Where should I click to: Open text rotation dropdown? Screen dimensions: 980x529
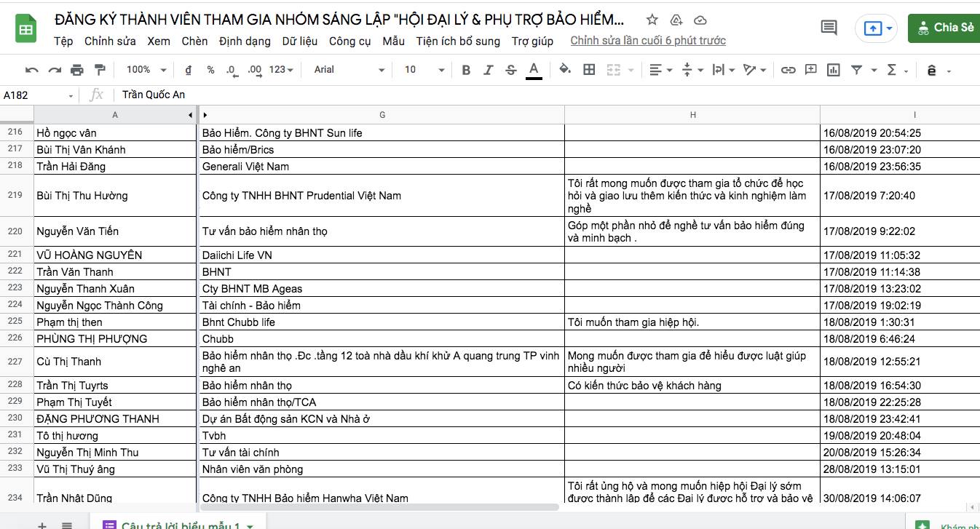(x=754, y=70)
